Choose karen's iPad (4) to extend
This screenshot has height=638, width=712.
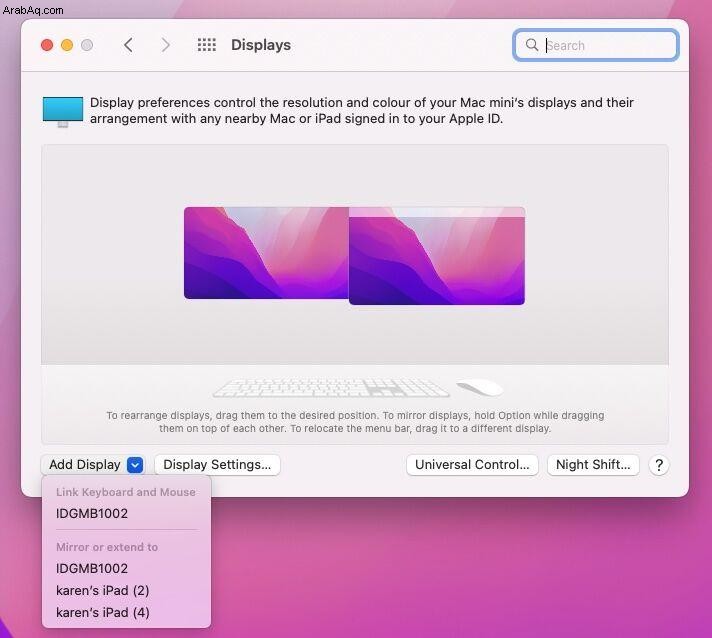pos(126,613)
